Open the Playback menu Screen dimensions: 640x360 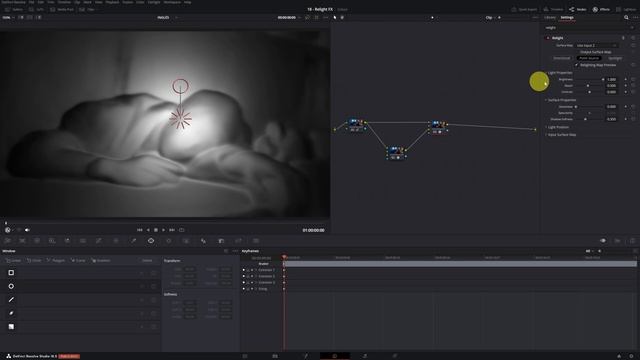coord(112,2)
